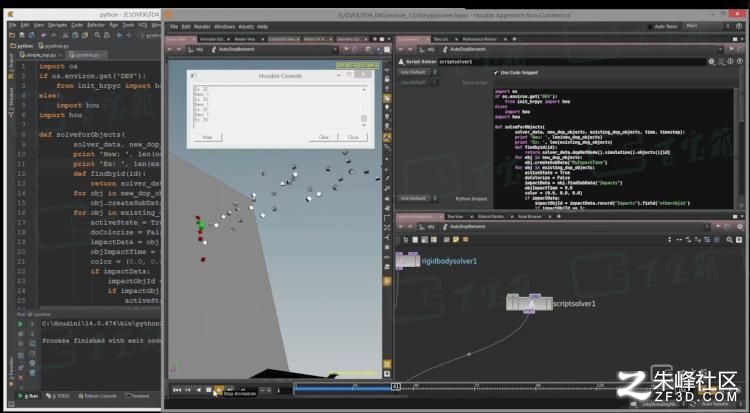Open the network editor path dropdown arrow
The height and width of the screenshot is (413, 750).
[x=706, y=227]
